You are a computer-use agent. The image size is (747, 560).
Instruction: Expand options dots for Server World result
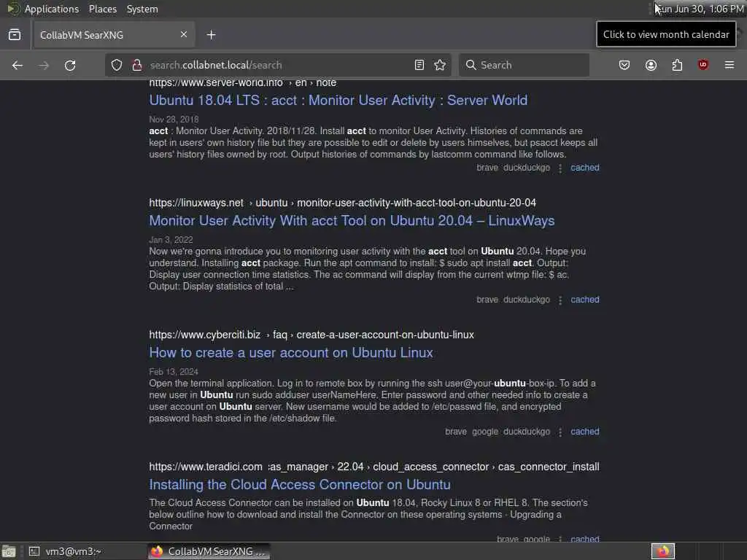(x=560, y=168)
